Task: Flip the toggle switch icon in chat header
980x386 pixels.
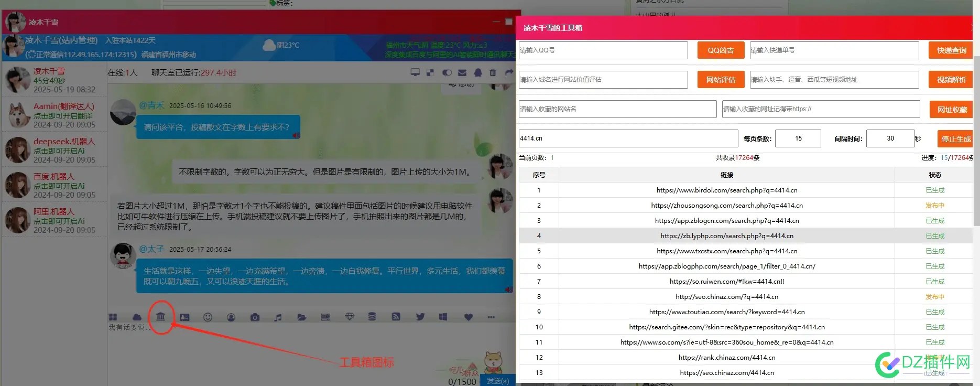Action: (447, 72)
